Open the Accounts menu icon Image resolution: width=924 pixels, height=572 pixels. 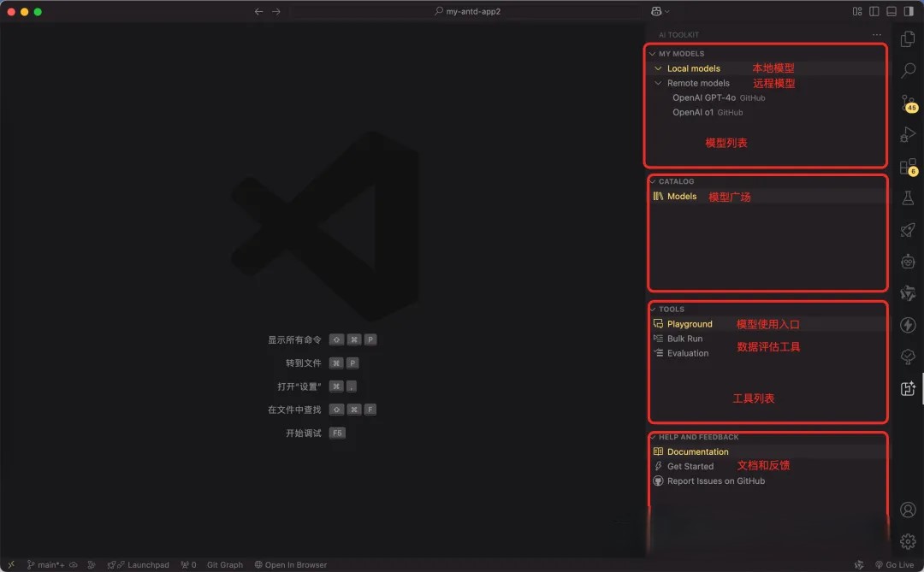click(x=908, y=510)
